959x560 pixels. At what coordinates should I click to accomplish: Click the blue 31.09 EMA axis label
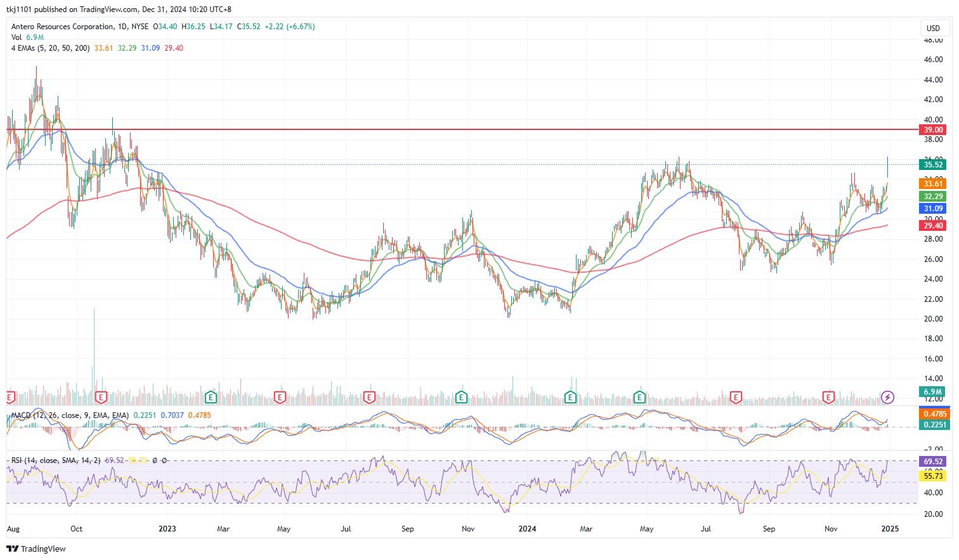pyautogui.click(x=934, y=208)
